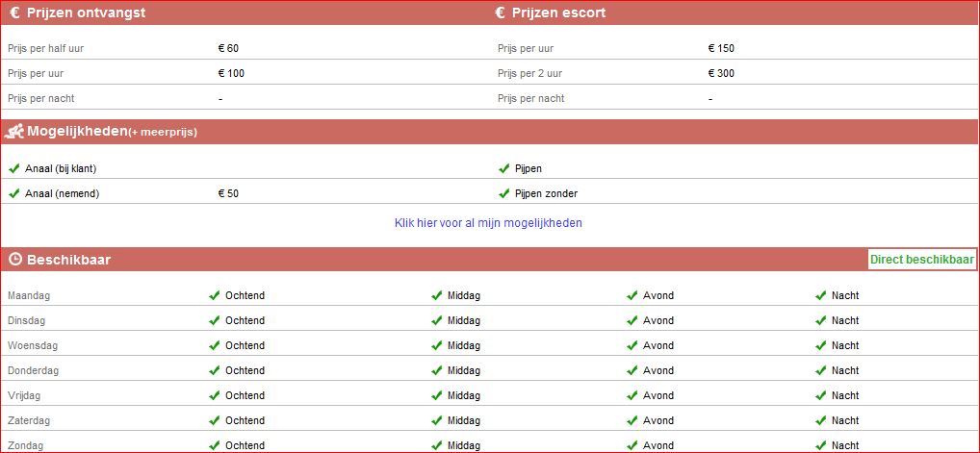The height and width of the screenshot is (453, 980).
Task: Select the Prijzen ontvangst section header
Action: [x=86, y=13]
